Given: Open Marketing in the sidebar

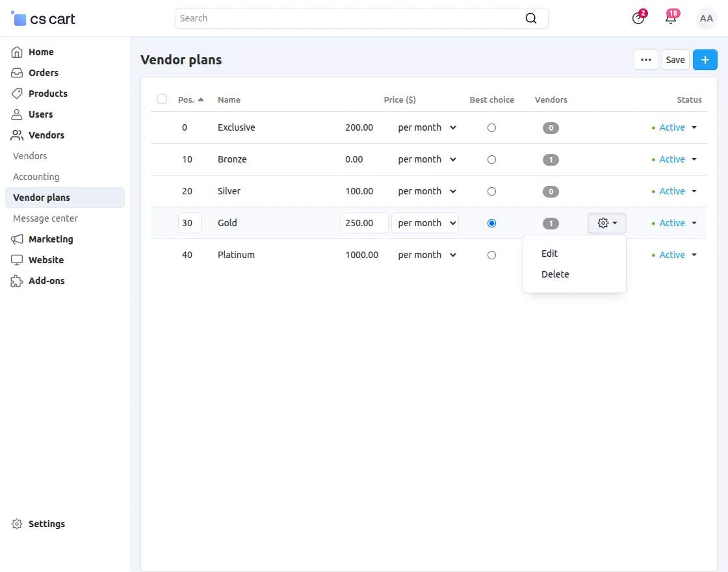Looking at the screenshot, I should pos(51,239).
